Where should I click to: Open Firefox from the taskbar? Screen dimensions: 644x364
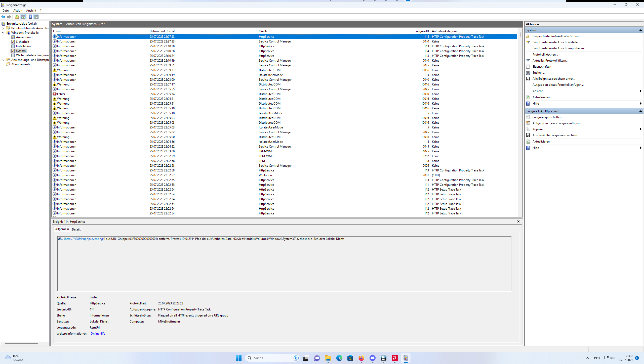tap(361, 358)
